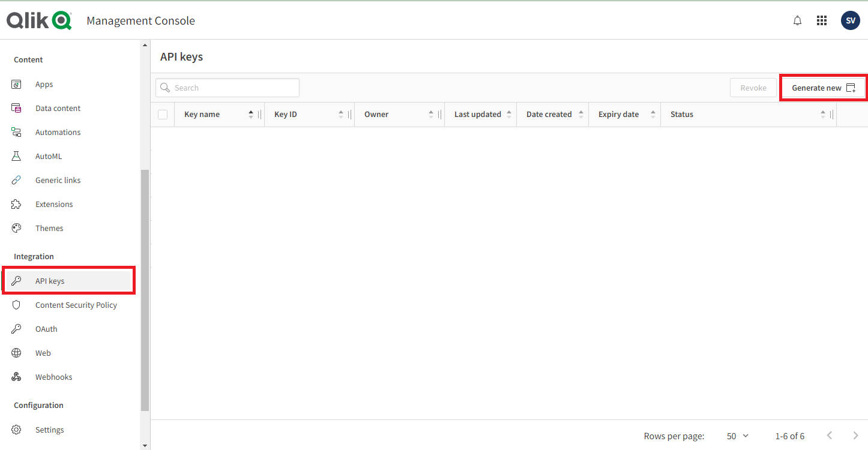
Task: Toggle sorting on the Status column
Action: 823,113
